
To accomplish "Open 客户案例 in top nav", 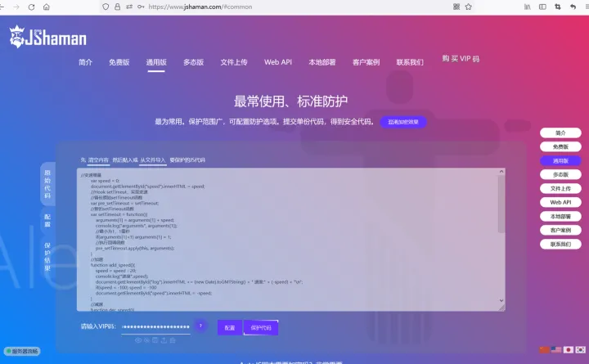I will tap(366, 62).
